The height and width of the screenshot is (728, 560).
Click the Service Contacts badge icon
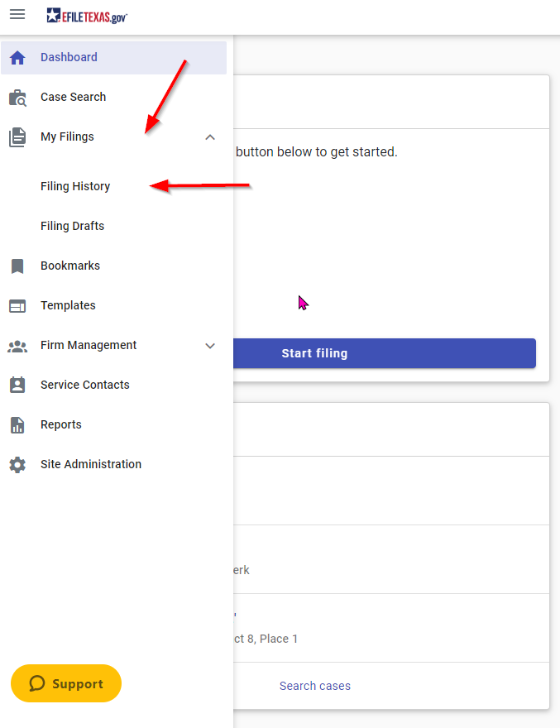17,385
